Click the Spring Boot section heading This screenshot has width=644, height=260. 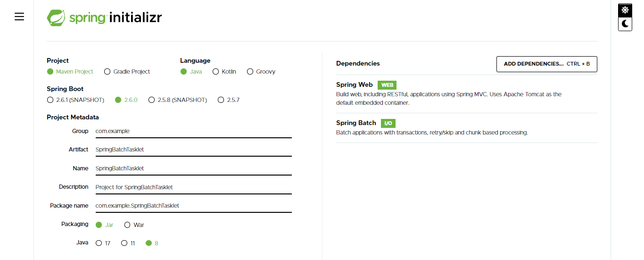(x=65, y=89)
